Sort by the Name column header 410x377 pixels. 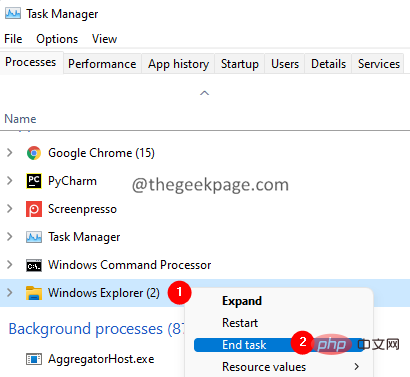pyautogui.click(x=20, y=119)
